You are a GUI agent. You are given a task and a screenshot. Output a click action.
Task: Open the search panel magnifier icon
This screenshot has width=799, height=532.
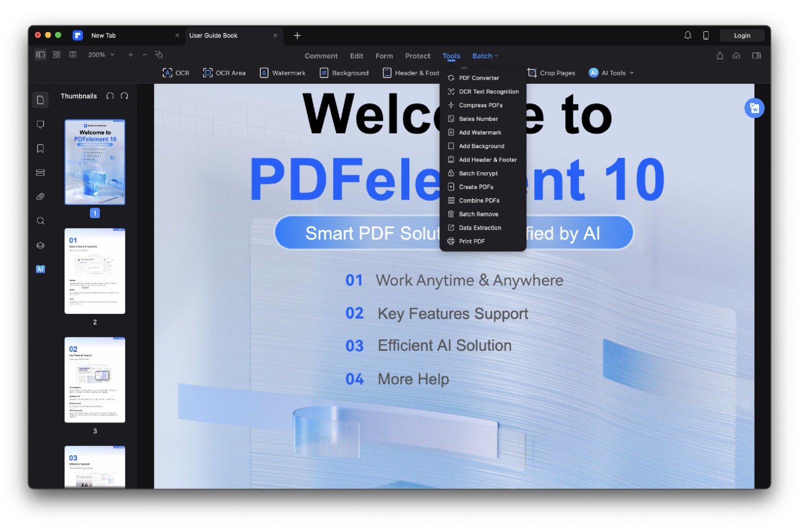[x=40, y=221]
